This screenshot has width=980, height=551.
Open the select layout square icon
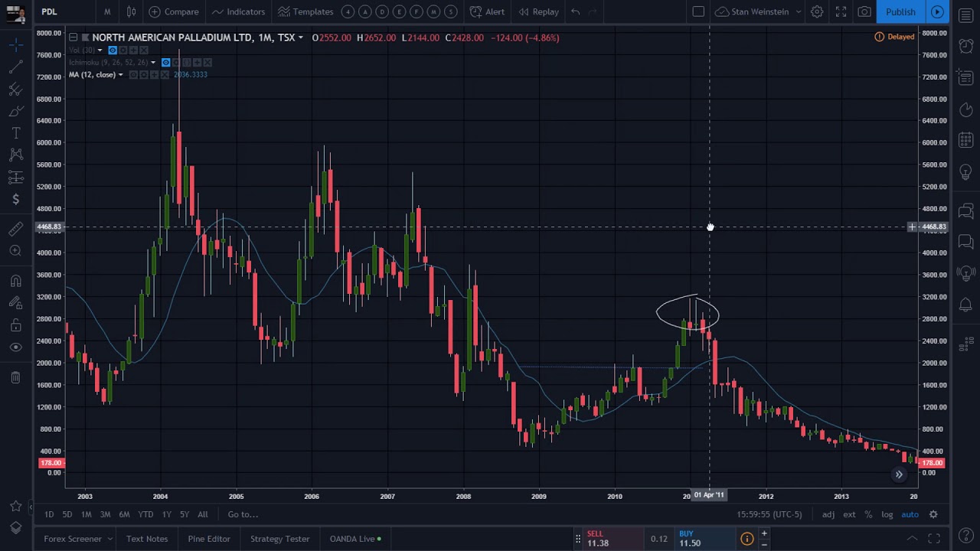698,11
